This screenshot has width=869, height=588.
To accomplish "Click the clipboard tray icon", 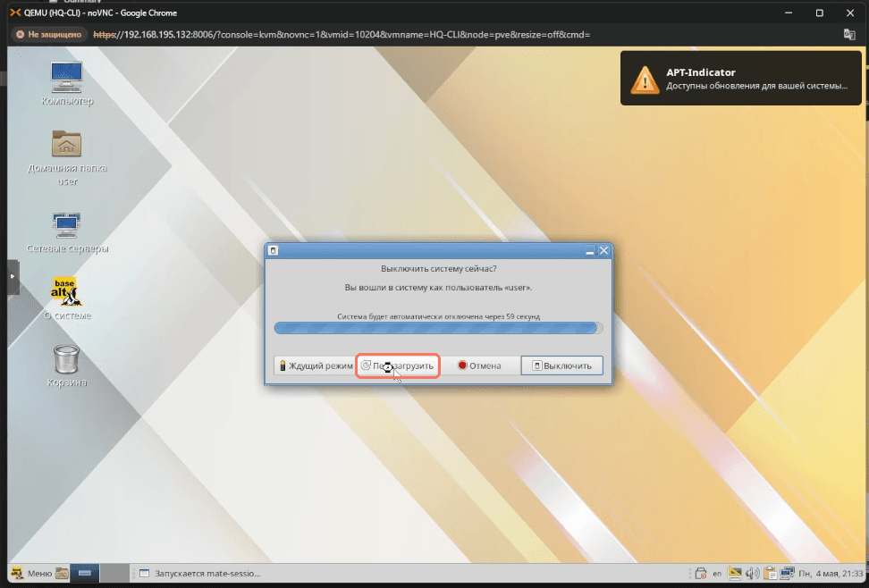I will [770, 574].
